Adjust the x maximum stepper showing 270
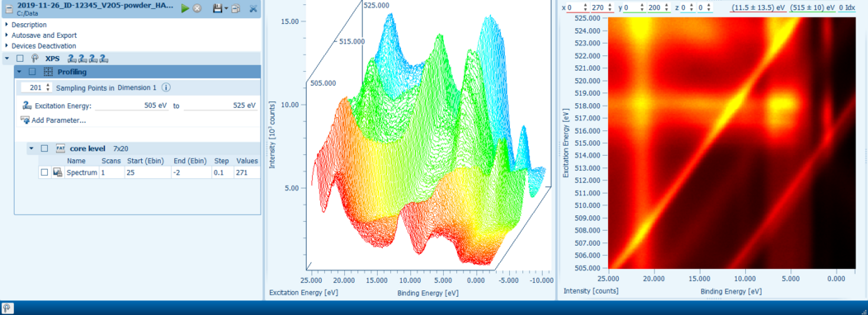This screenshot has height=315, width=868. coord(601,7)
